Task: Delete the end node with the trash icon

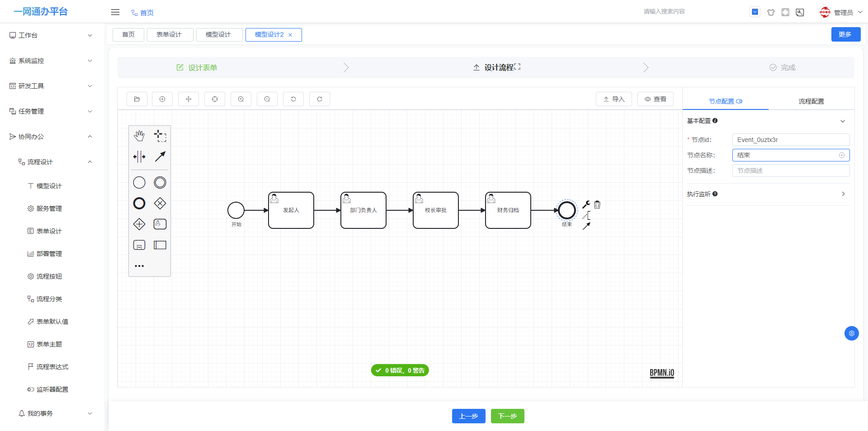Action: (597, 204)
